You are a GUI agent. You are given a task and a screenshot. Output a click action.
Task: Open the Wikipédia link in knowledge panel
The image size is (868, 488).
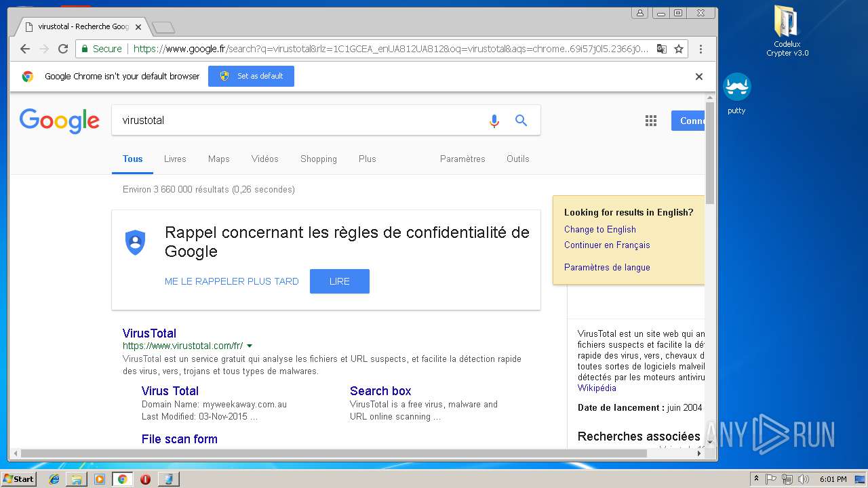[x=597, y=388]
